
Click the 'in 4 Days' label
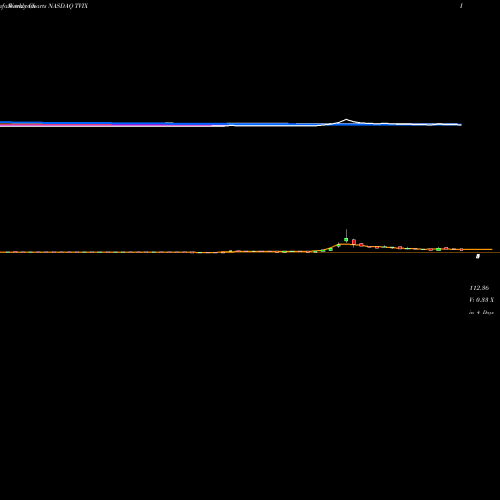point(481,312)
